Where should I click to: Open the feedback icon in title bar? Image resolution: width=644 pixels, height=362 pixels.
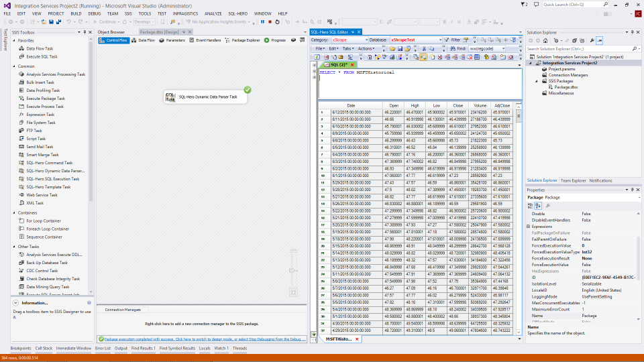point(537,5)
